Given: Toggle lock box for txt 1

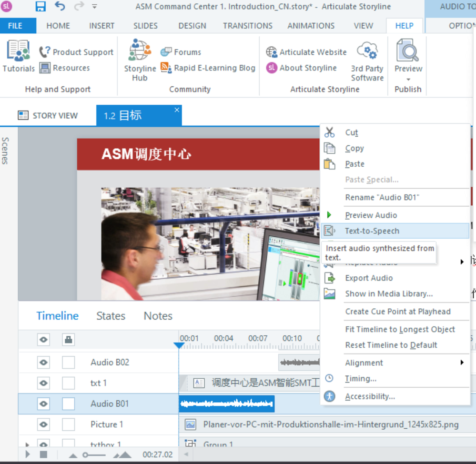Looking at the screenshot, I should (x=69, y=383).
